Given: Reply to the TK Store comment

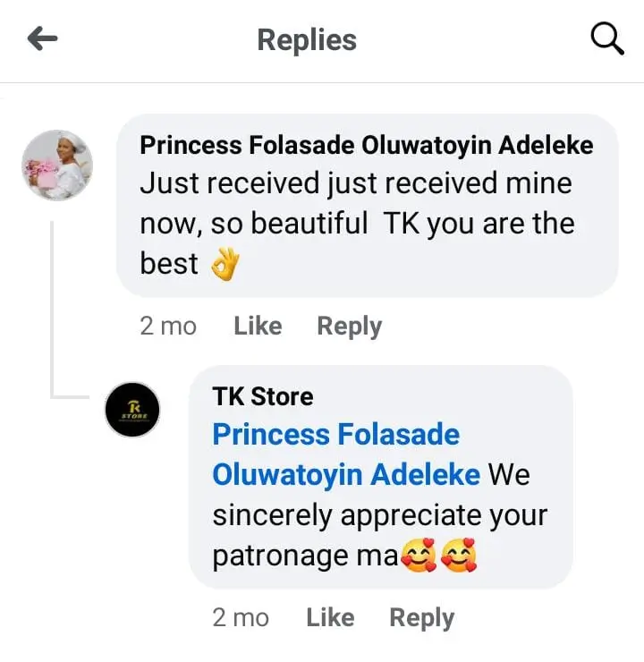Looking at the screenshot, I should click(421, 617).
